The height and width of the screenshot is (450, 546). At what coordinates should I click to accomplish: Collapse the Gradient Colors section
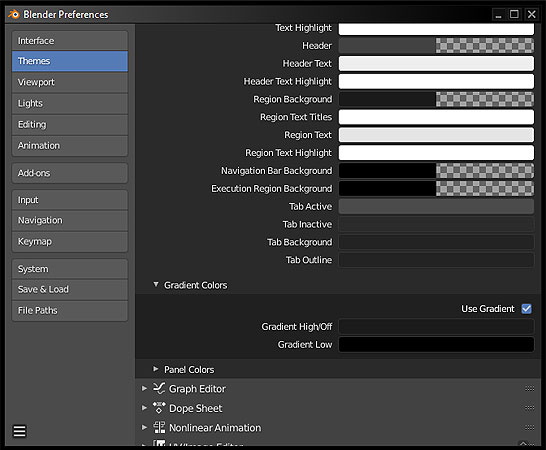point(156,285)
